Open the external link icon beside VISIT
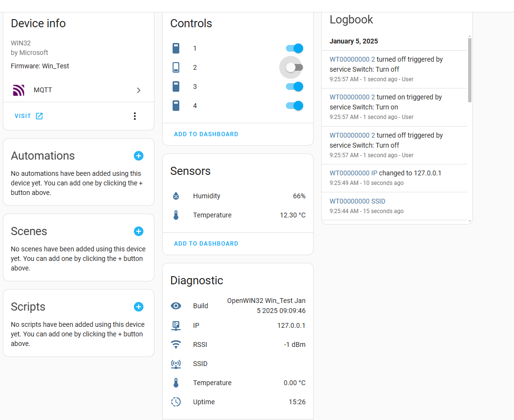This screenshot has width=514, height=420. coord(39,116)
